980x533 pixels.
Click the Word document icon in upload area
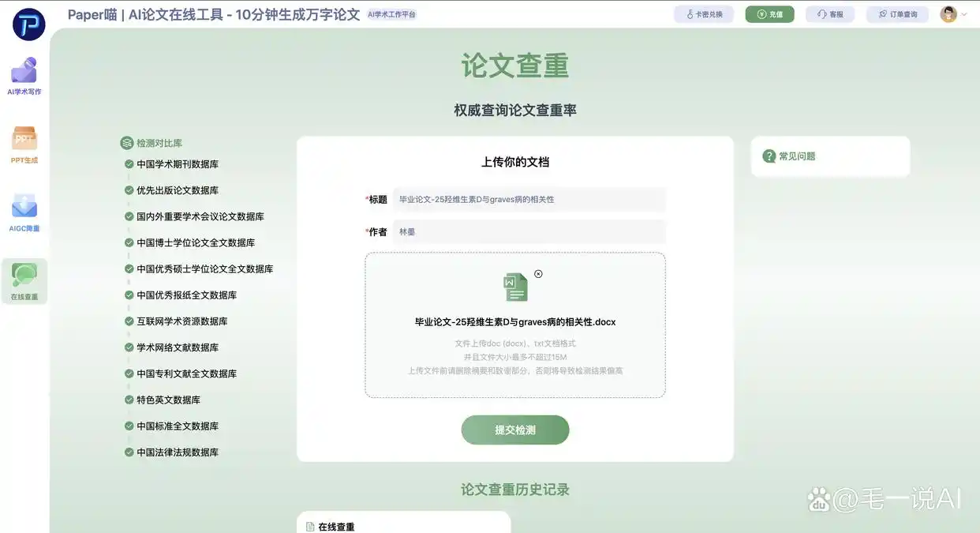[x=514, y=287]
